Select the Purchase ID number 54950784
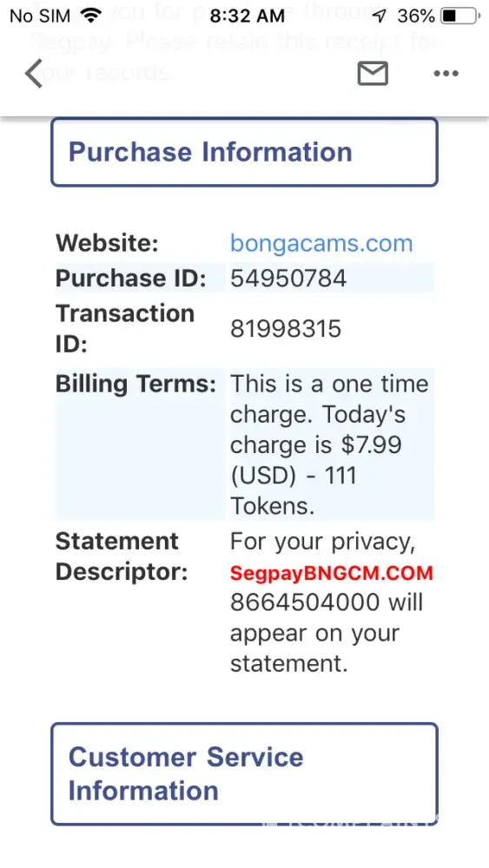This screenshot has width=489, height=868. pos(288,279)
